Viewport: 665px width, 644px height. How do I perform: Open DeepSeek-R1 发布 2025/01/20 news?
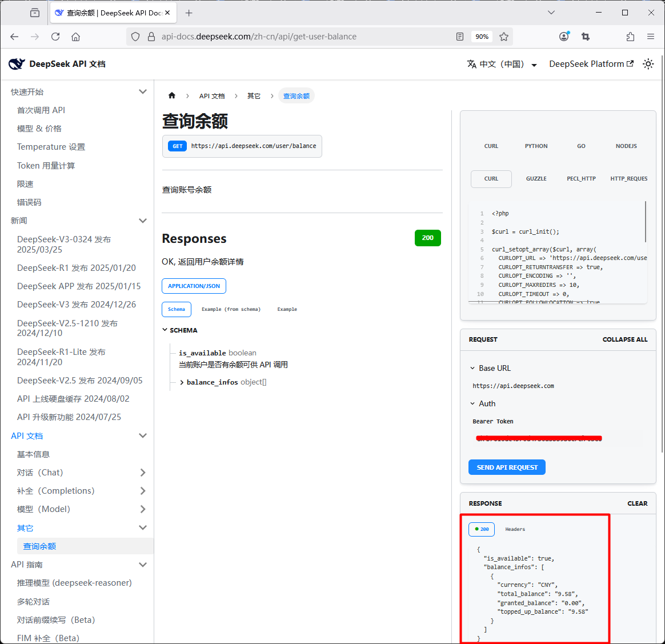tap(77, 268)
